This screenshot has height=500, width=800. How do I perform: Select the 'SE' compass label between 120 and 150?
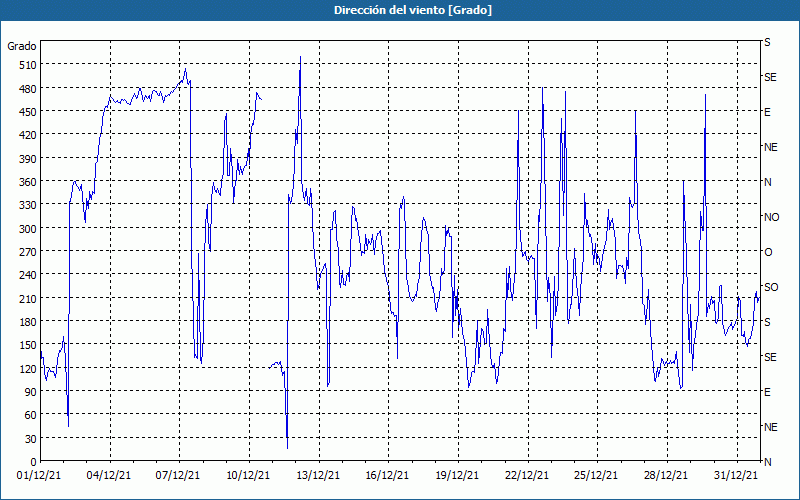pos(770,357)
